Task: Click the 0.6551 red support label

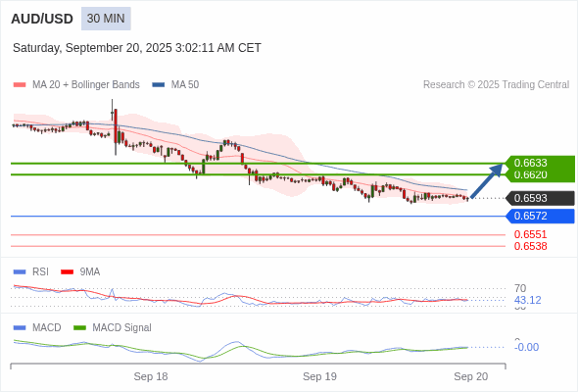Action: (x=530, y=234)
